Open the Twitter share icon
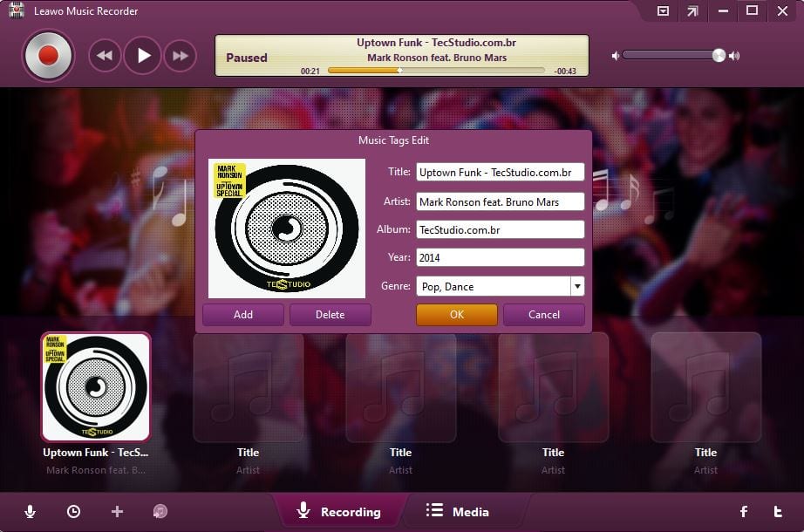Image resolution: width=804 pixels, height=532 pixels. pyautogui.click(x=778, y=512)
